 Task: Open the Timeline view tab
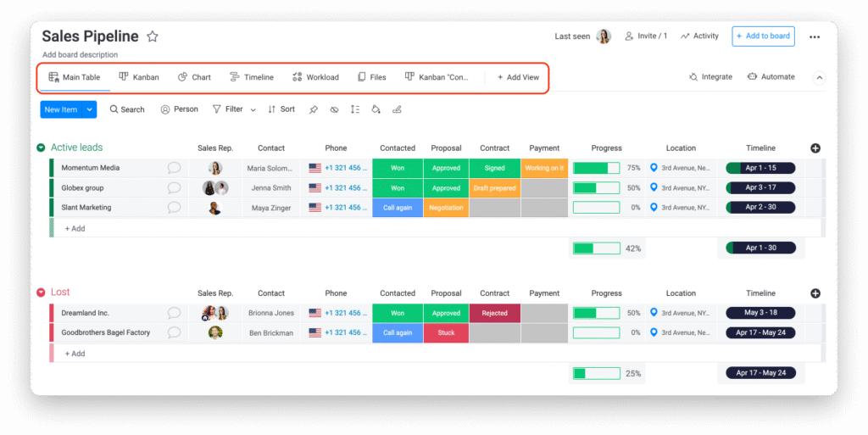[x=252, y=77]
